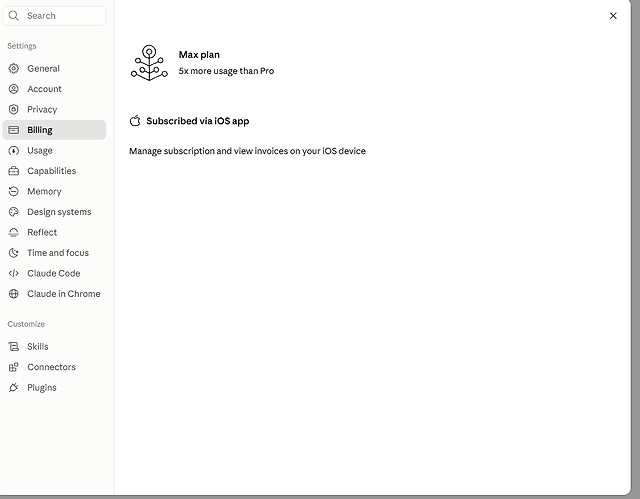
Task: Click the Plugins plug icon
Action: pyautogui.click(x=13, y=387)
